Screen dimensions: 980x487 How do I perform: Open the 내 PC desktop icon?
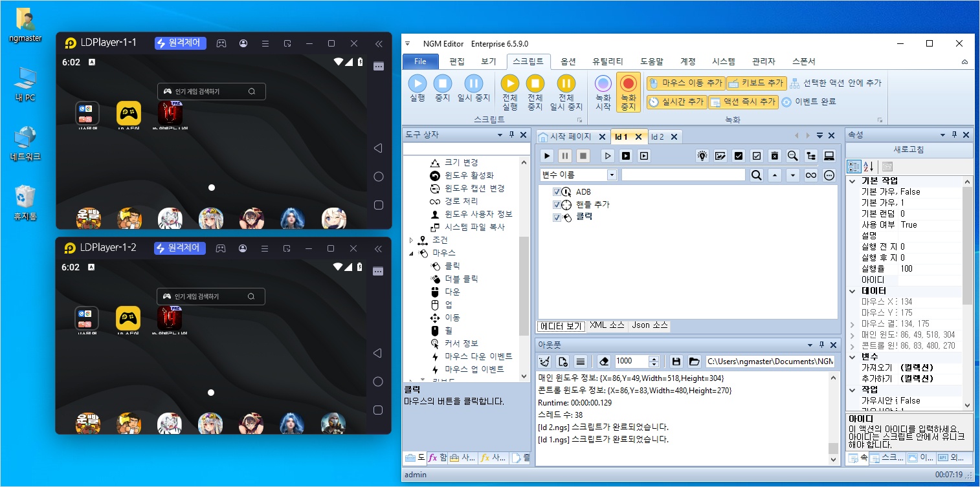coord(25,84)
